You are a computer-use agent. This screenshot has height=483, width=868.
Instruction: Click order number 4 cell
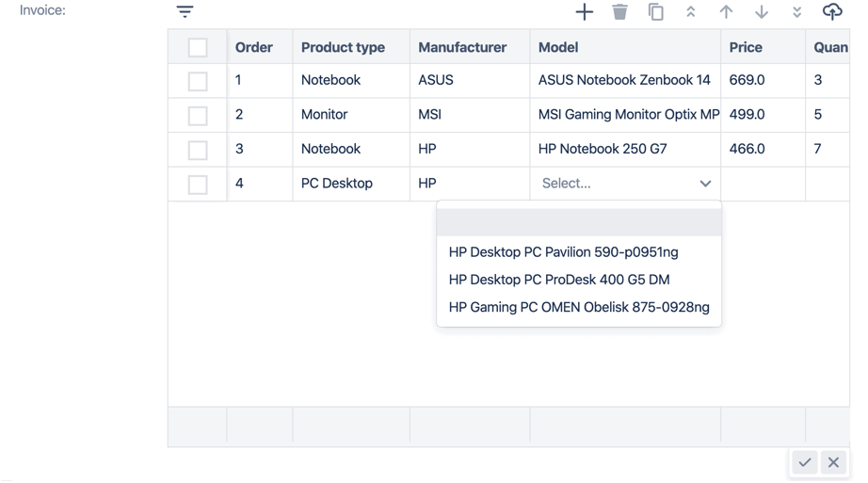260,184
